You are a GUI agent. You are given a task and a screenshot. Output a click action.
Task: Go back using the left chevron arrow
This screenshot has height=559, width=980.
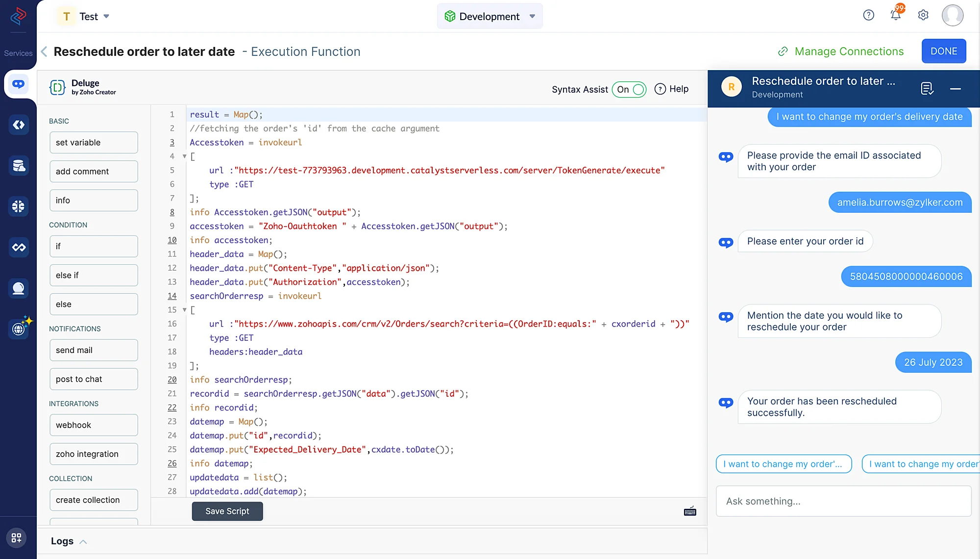click(44, 51)
